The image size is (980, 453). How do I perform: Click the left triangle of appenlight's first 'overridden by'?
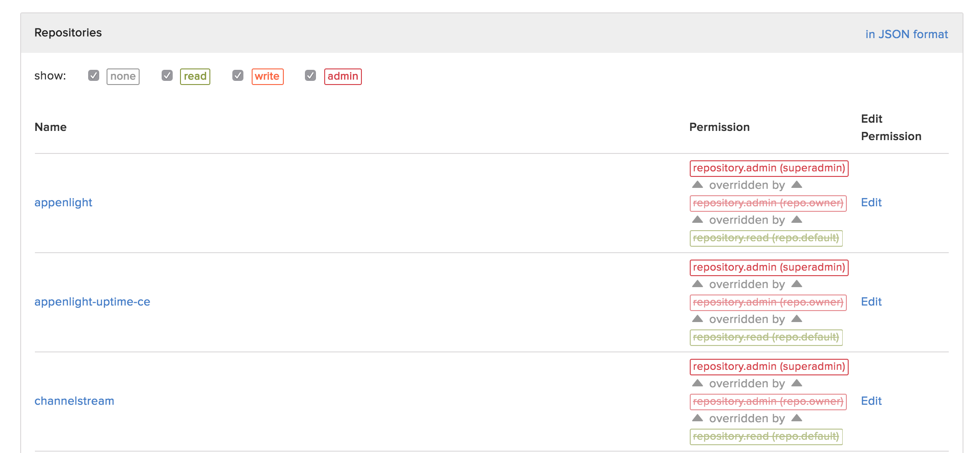[698, 185]
